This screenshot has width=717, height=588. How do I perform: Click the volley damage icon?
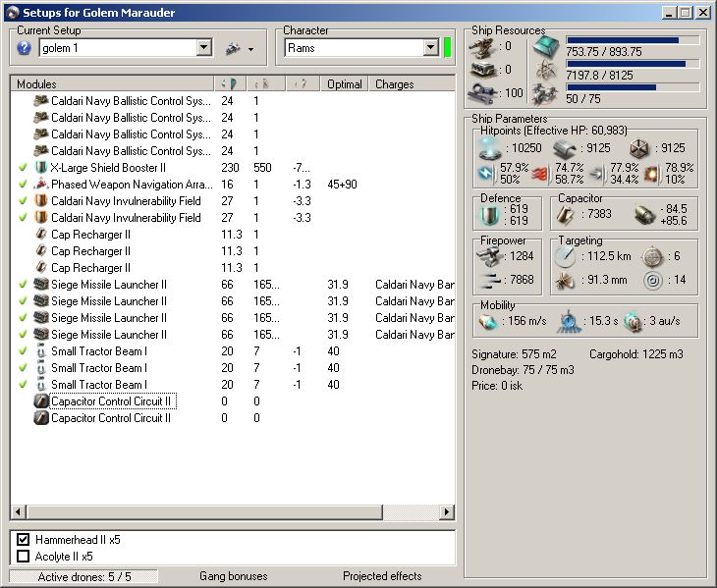click(x=490, y=280)
